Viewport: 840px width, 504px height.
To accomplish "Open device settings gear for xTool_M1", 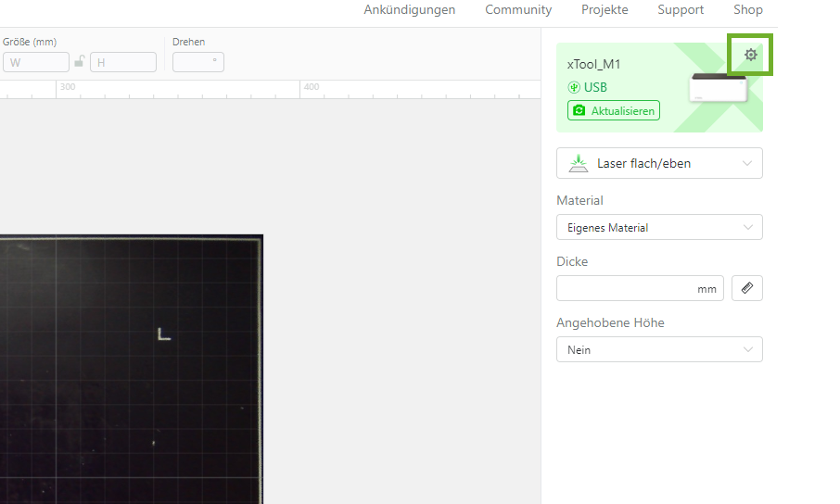I will [751, 55].
